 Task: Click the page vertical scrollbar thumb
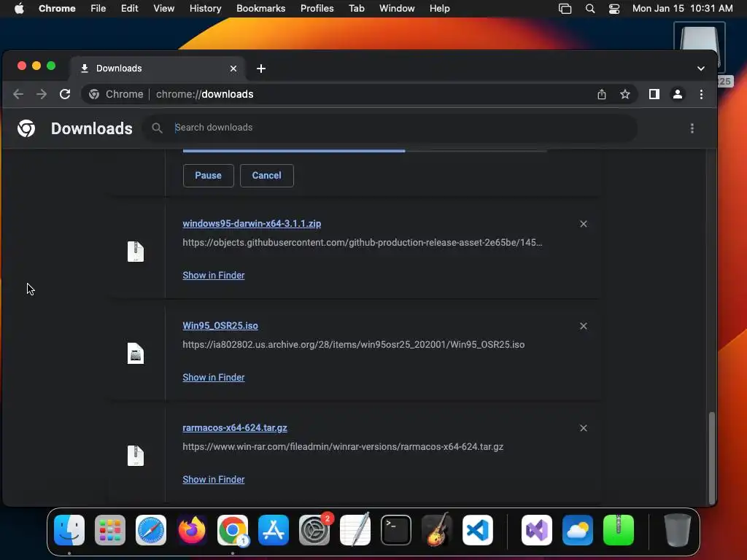(712, 457)
